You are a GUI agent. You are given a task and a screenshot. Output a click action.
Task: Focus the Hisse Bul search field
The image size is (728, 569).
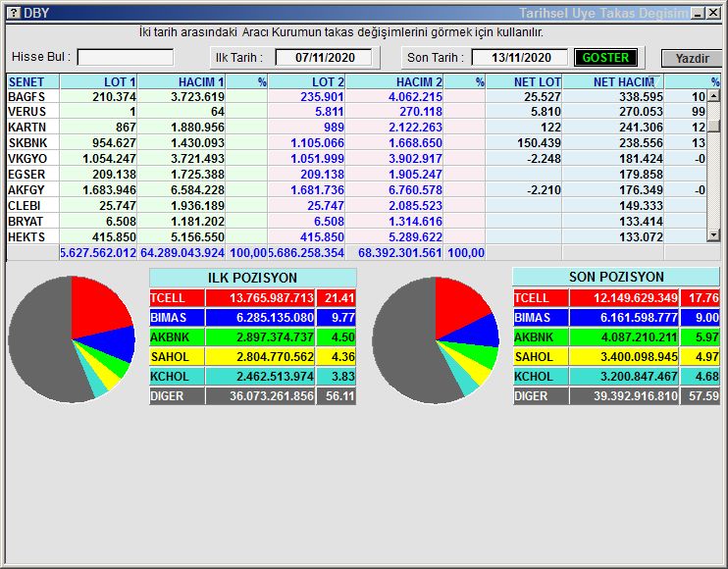pos(126,58)
